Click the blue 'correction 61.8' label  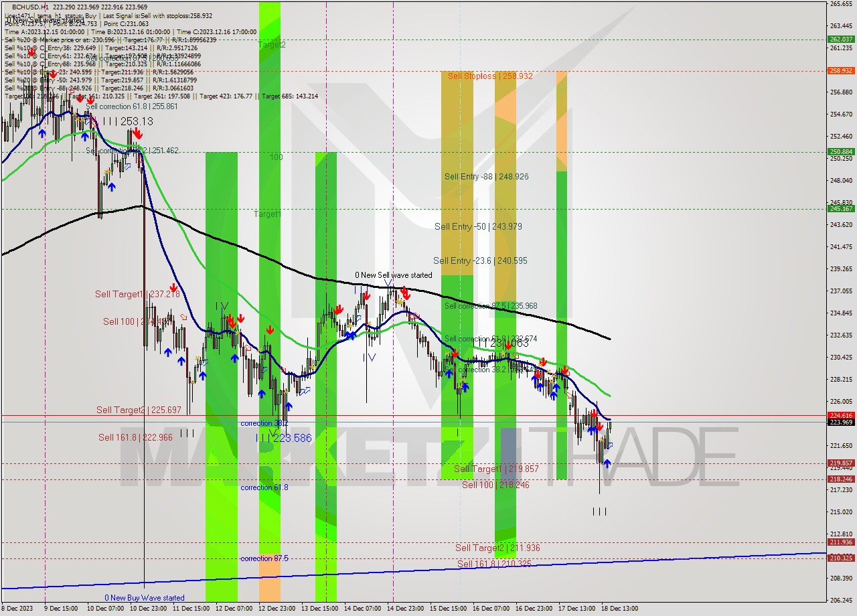[264, 487]
